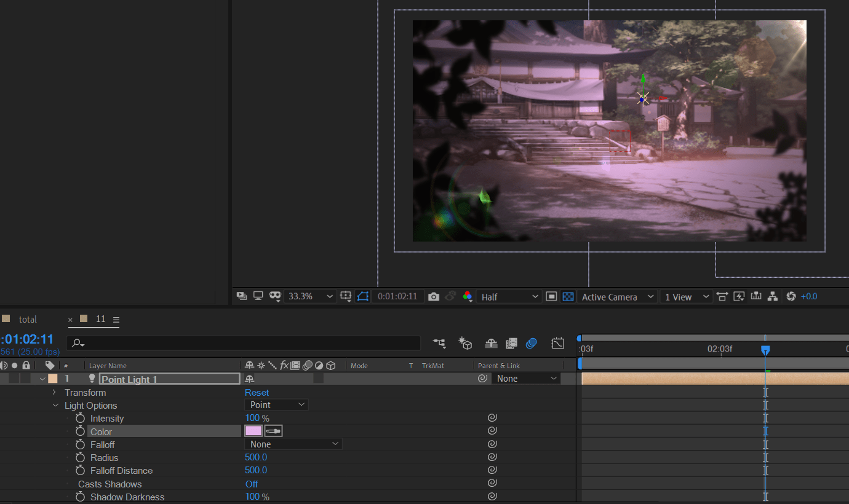Toggle Shadow Darkness stopwatch keyframing
This screenshot has height=504, width=849.
80,497
